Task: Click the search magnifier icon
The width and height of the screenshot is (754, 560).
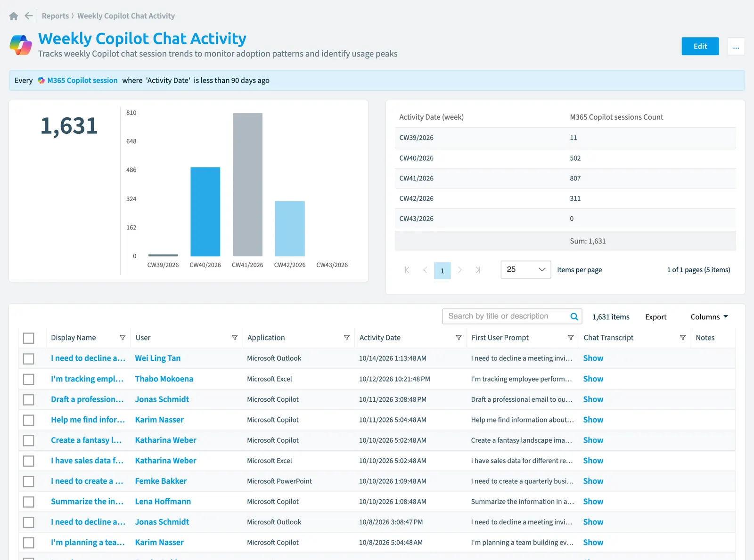Action: 574,317
